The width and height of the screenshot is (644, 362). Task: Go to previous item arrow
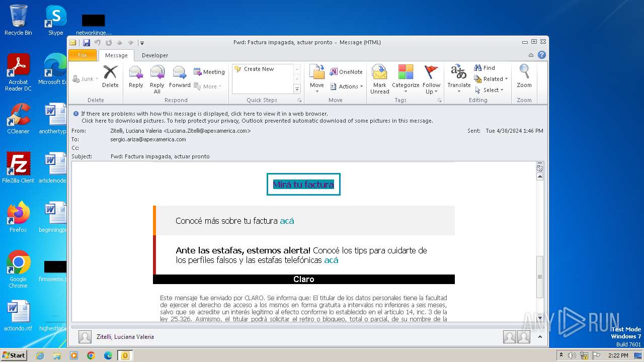(120, 43)
